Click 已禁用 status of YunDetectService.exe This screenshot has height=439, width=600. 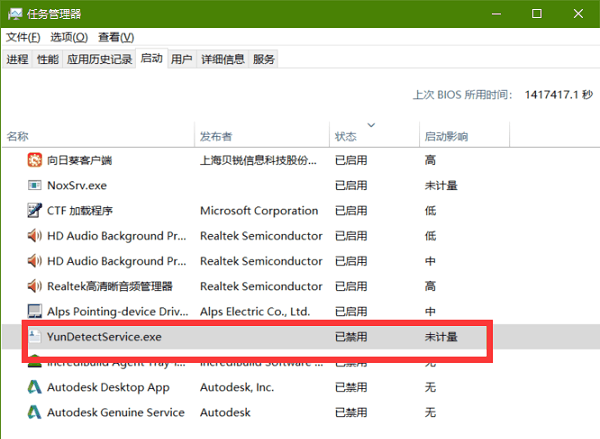pos(351,336)
